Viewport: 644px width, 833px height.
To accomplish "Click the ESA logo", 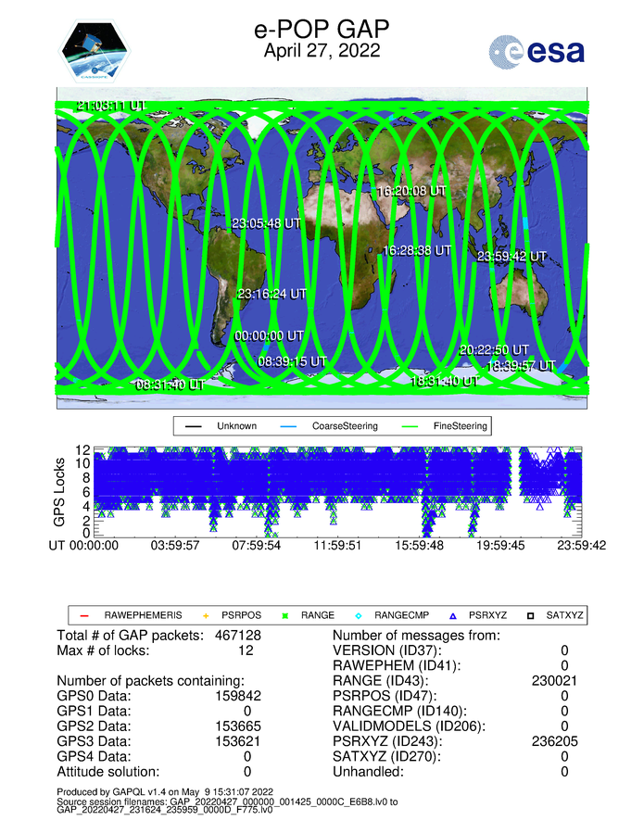I will pos(537,51).
